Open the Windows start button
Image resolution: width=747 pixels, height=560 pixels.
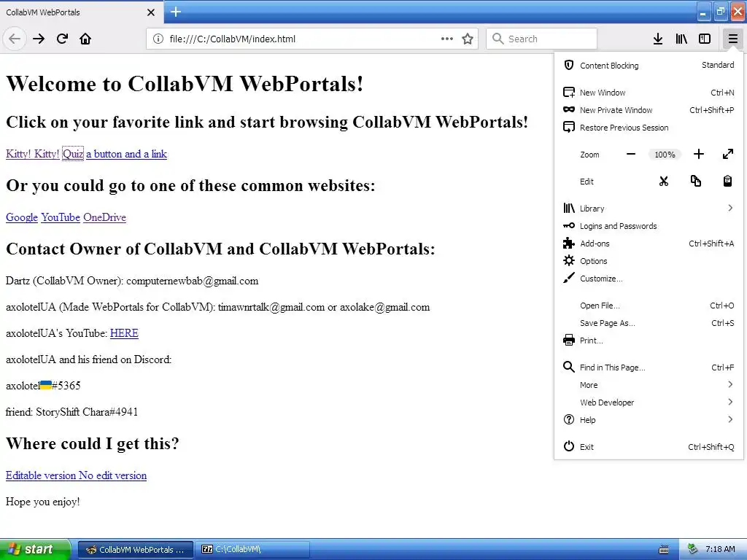34,549
